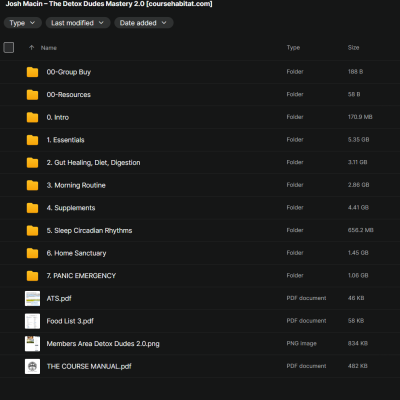This screenshot has width=400, height=400.
Task: Click the '46 KB' size value
Action: [x=356, y=298]
